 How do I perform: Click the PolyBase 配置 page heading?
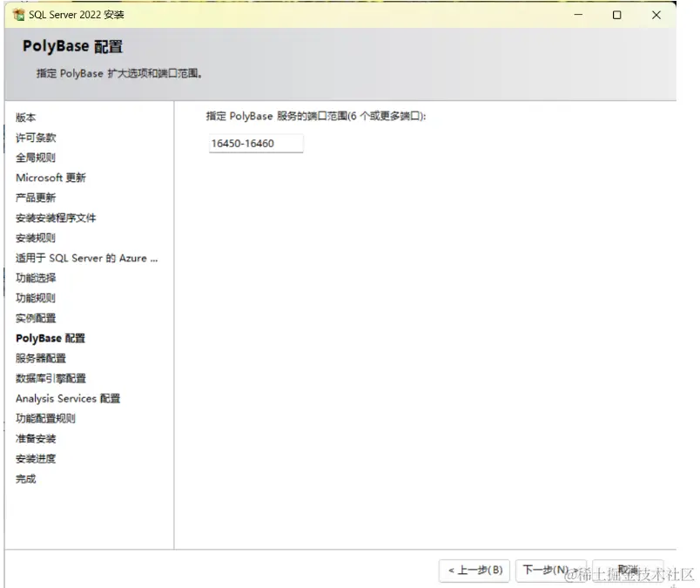pos(73,46)
